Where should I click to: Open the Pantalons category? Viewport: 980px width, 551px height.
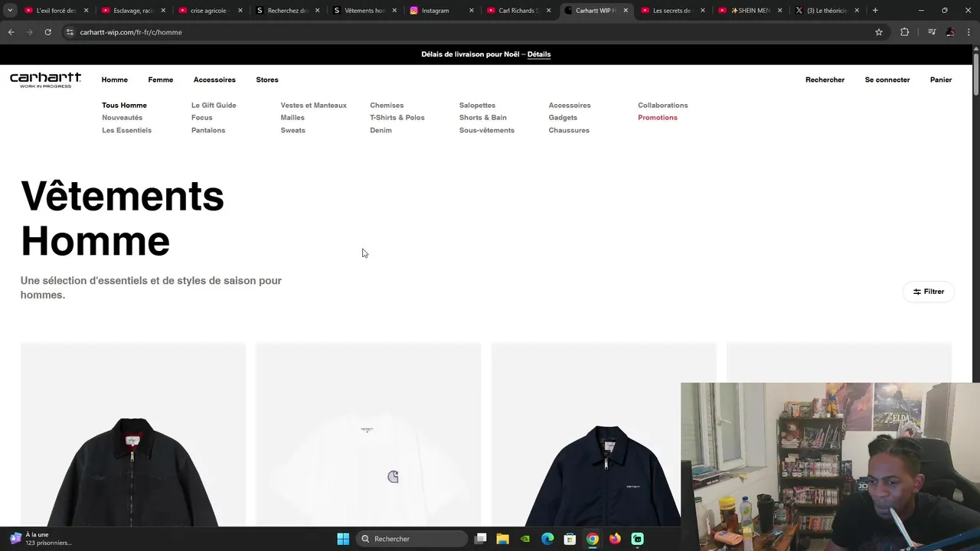point(208,130)
